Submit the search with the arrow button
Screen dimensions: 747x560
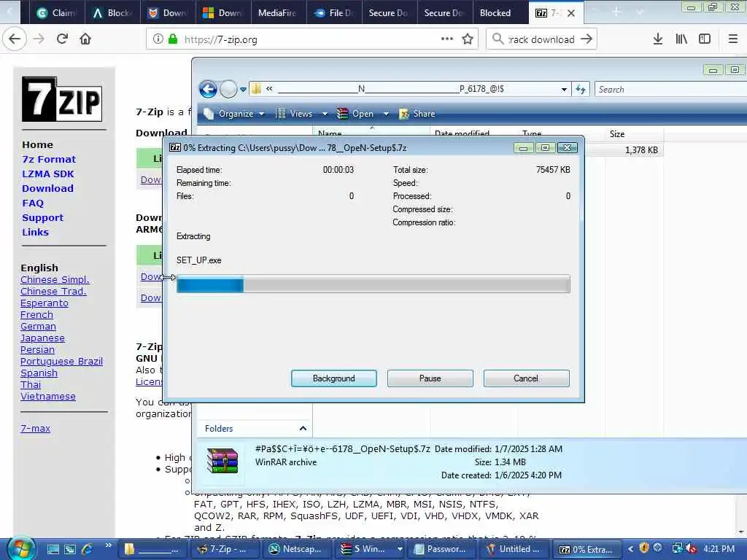click(x=587, y=39)
